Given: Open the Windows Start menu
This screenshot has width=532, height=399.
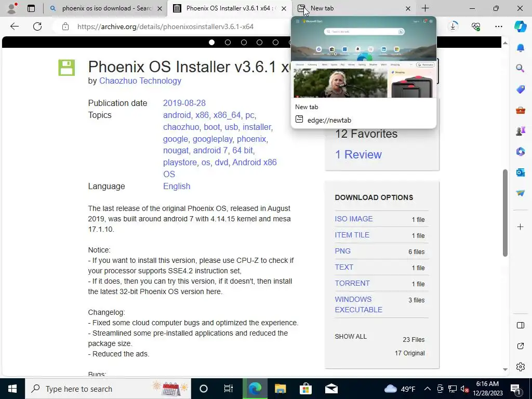Looking at the screenshot, I should point(12,389).
